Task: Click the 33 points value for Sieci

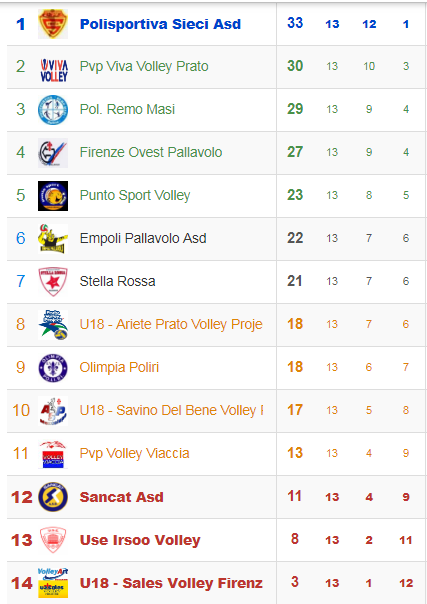Action: (295, 23)
